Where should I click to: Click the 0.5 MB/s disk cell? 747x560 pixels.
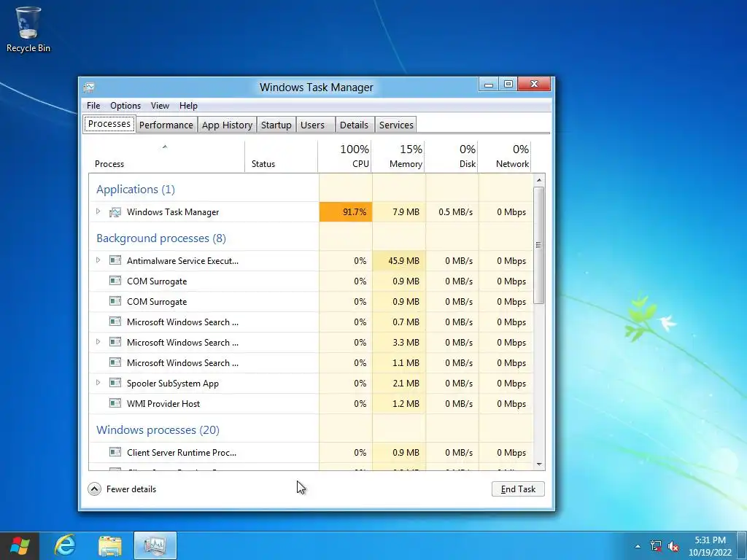pyautogui.click(x=452, y=212)
